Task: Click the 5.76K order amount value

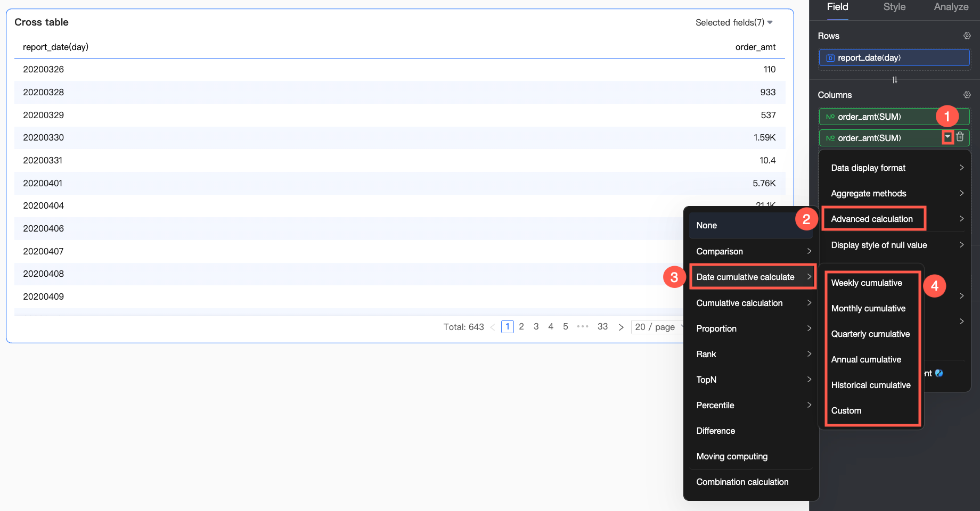Action: [764, 183]
